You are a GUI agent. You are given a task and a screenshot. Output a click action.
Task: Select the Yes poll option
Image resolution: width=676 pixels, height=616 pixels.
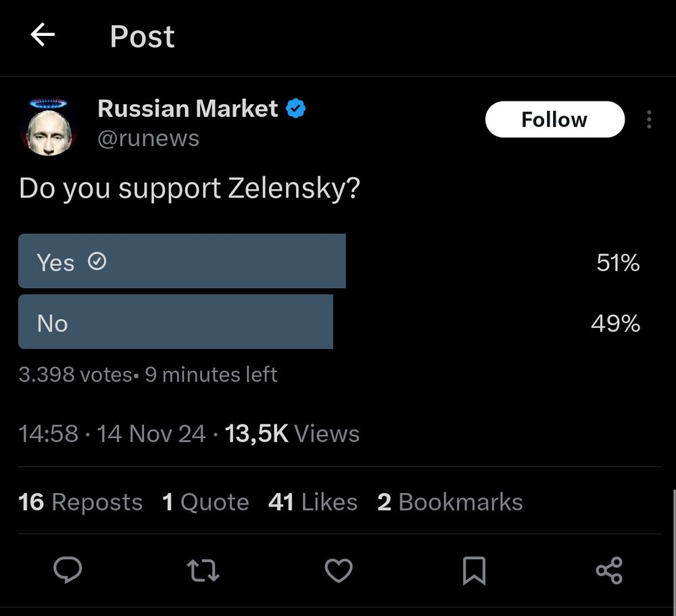click(182, 262)
